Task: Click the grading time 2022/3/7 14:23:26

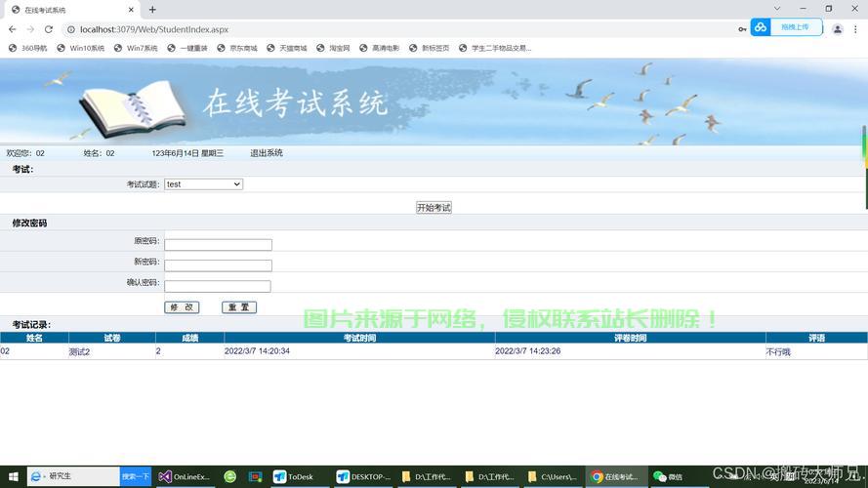Action: coord(527,350)
